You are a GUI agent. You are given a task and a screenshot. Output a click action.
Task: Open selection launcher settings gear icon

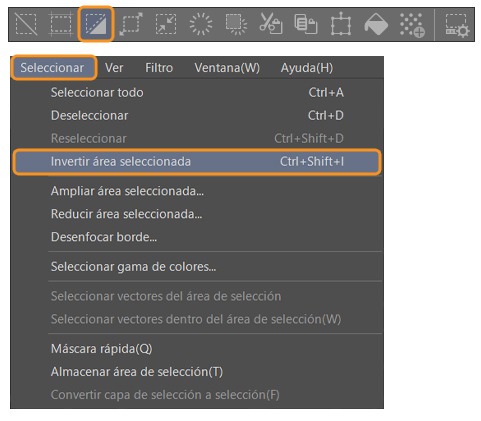tap(457, 25)
